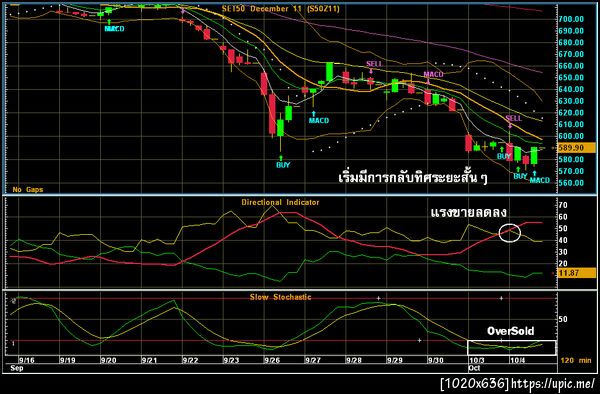The width and height of the screenshot is (600, 394).
Task: Select the 10/3 date label
Action: coord(477,360)
